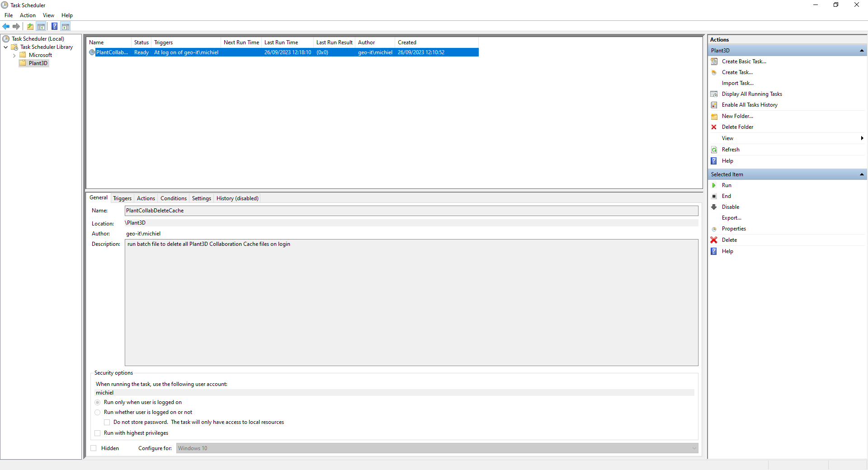Screen dimensions: 868x470
Task: Select the Plant3D folder in the tree
Action: [x=38, y=63]
